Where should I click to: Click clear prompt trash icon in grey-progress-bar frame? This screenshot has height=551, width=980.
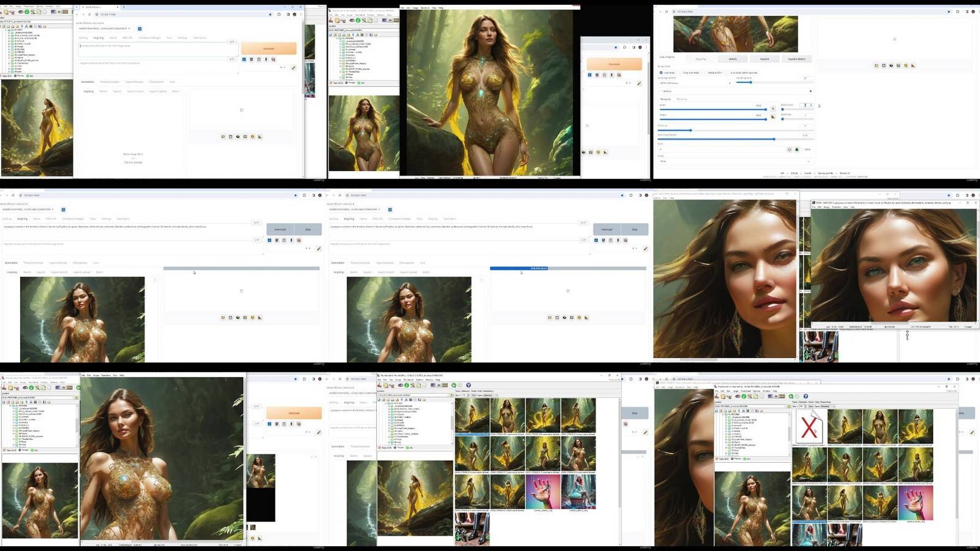pyautogui.click(x=277, y=240)
